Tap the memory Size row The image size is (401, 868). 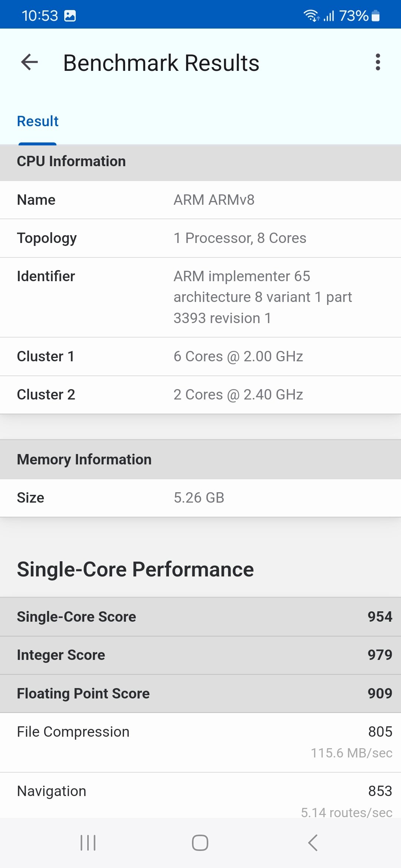click(x=200, y=498)
